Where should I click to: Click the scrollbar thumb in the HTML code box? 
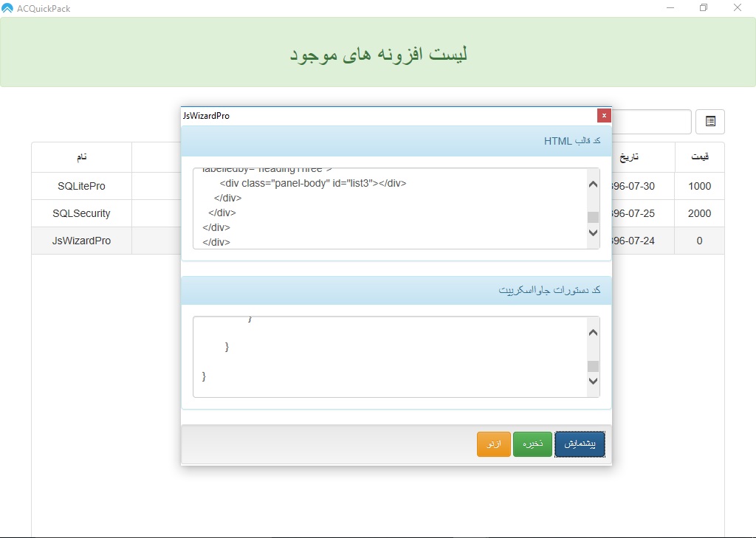coord(593,217)
